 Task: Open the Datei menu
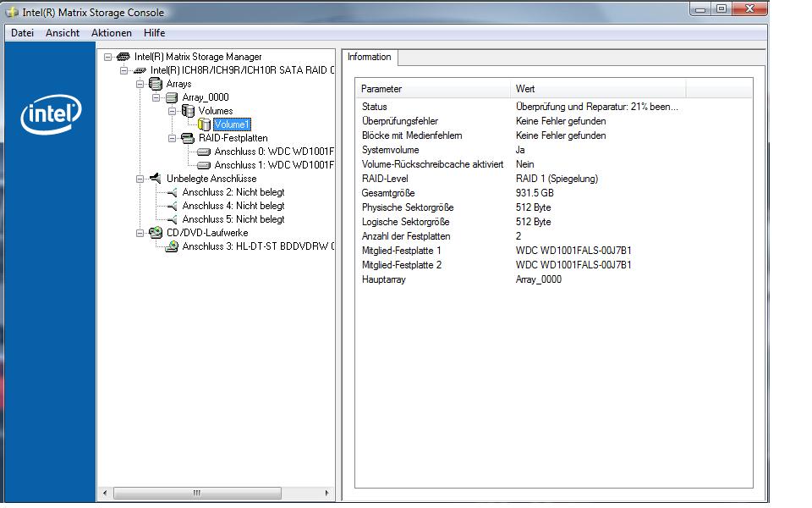[22, 33]
